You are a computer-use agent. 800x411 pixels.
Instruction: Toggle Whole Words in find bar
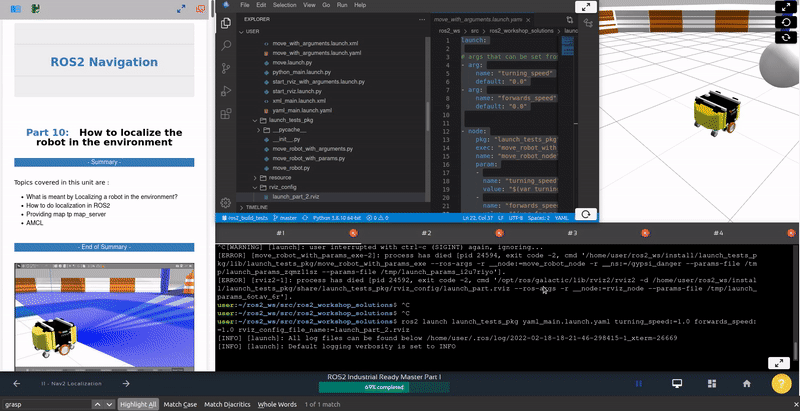tap(277, 404)
